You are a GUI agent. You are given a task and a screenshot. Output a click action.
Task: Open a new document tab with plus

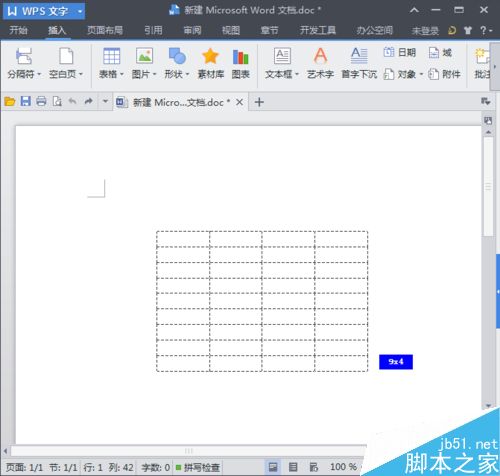pos(259,102)
